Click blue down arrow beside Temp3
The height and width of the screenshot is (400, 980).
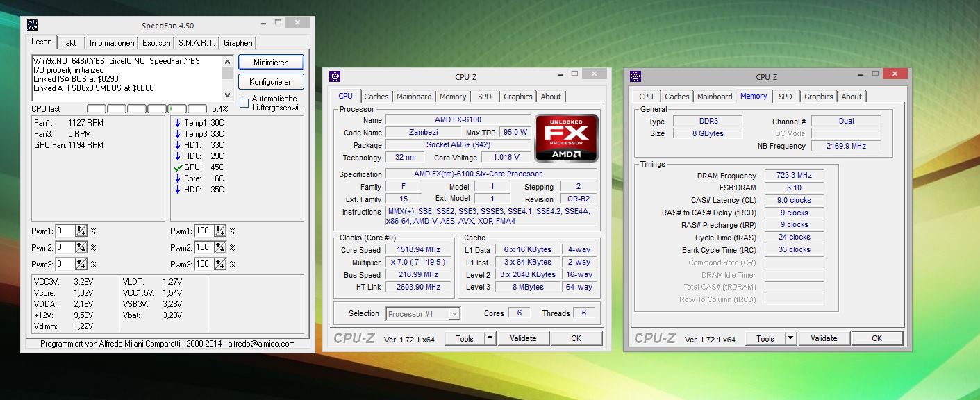(x=178, y=134)
